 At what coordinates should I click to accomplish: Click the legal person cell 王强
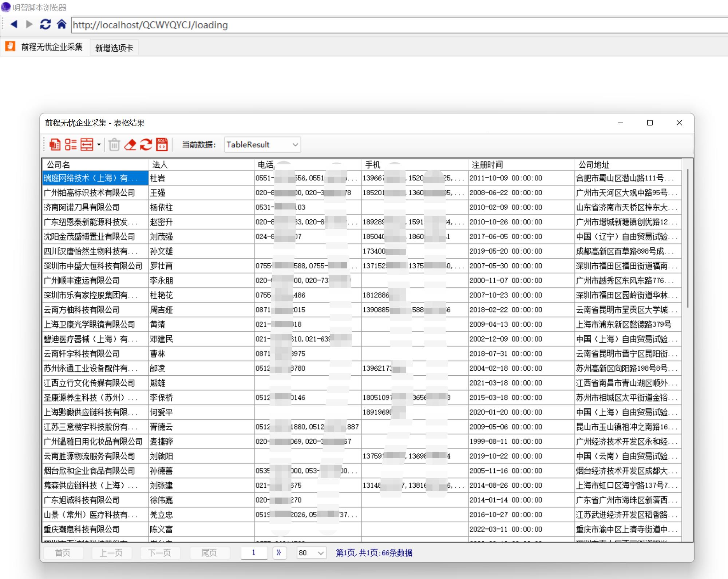[x=201, y=193]
